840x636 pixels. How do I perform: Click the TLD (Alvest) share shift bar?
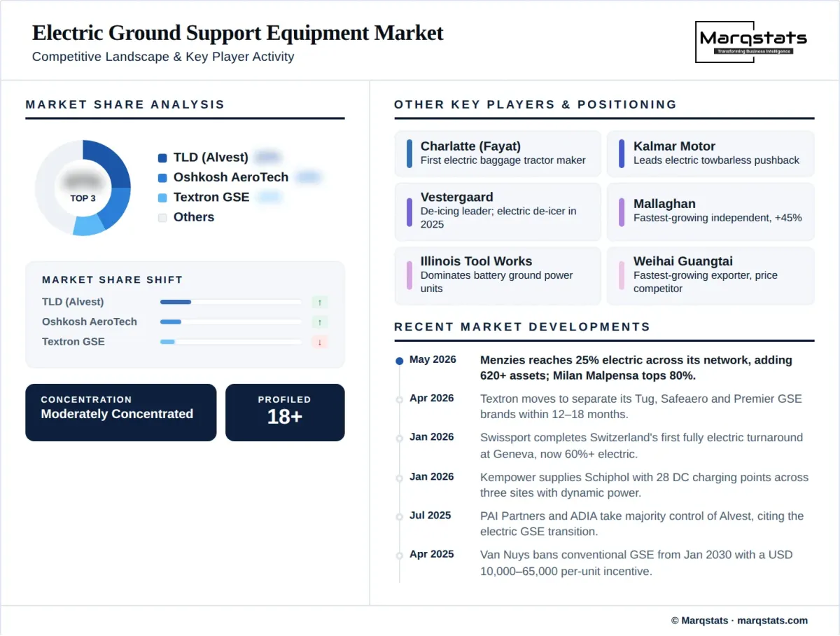(x=231, y=302)
